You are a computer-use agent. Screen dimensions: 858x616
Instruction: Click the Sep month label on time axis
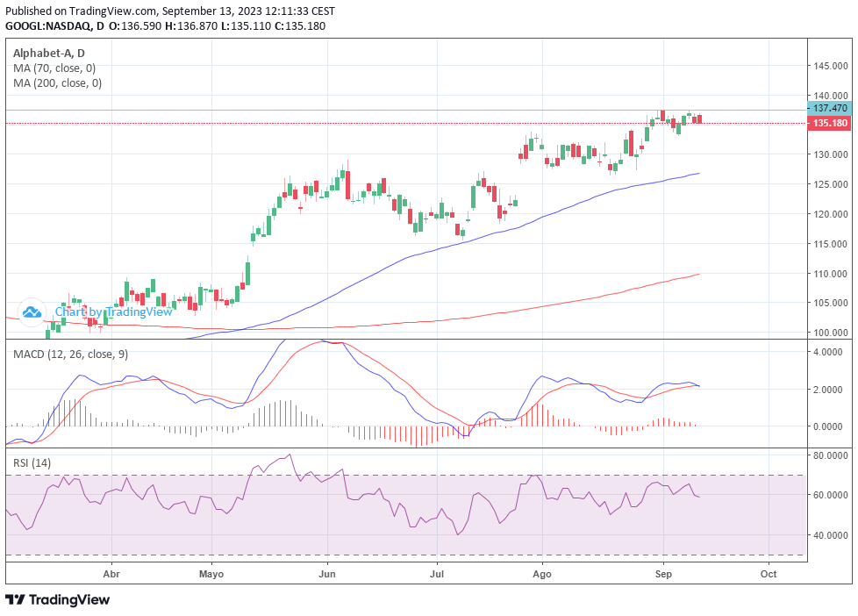click(x=663, y=575)
